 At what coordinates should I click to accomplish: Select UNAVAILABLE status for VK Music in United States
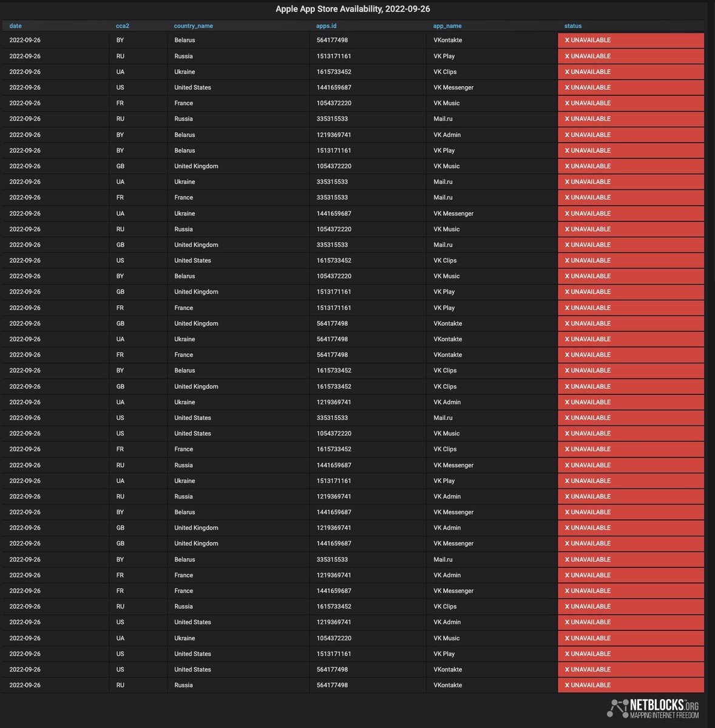click(631, 434)
